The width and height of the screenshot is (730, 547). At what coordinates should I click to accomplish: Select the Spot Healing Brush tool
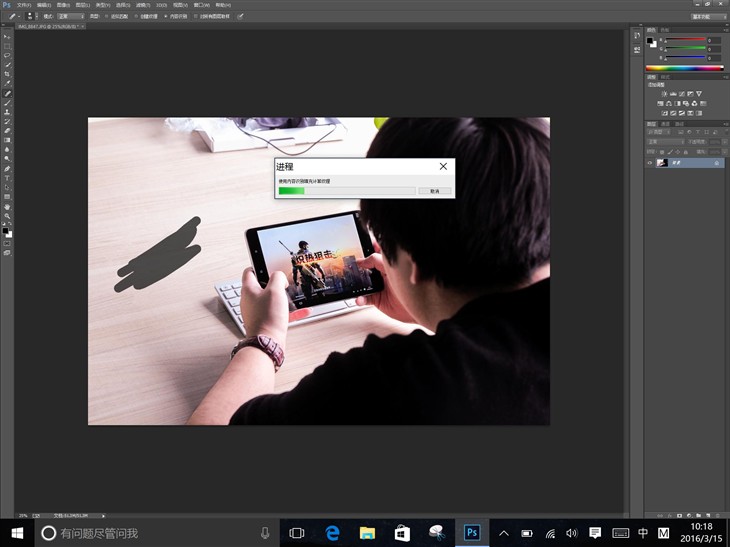pyautogui.click(x=8, y=93)
